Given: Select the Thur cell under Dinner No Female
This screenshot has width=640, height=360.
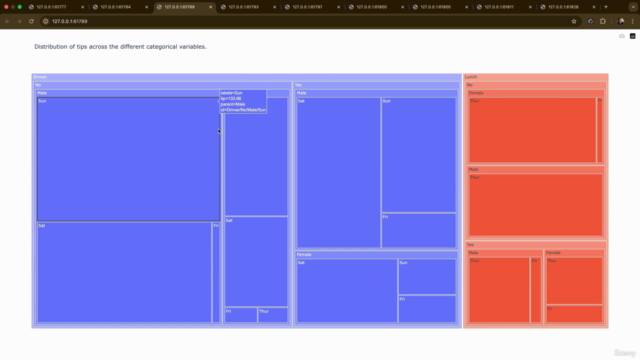Looking at the screenshot, I should tap(273, 315).
